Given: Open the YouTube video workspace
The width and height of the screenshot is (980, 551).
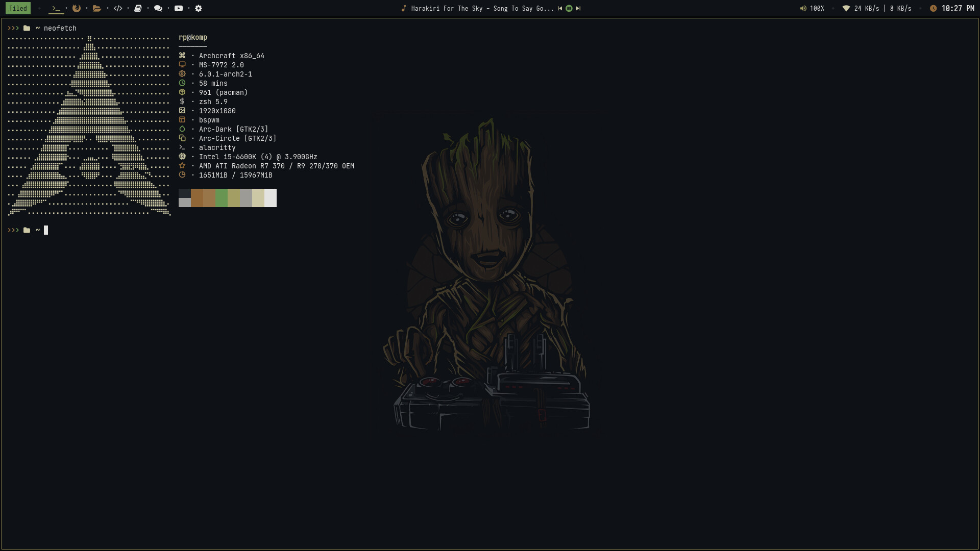Looking at the screenshot, I should pyautogui.click(x=179, y=8).
